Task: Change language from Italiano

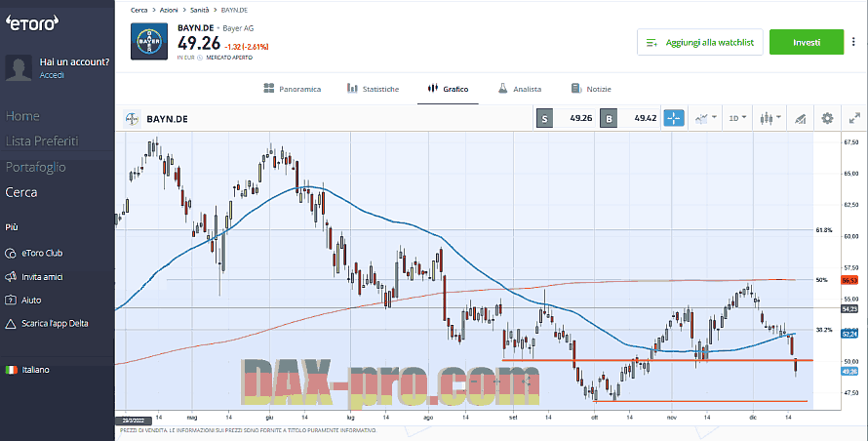Action: (35, 370)
